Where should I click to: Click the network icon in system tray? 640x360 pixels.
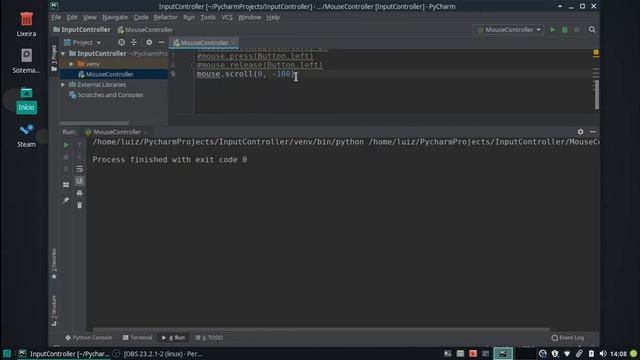point(567,353)
